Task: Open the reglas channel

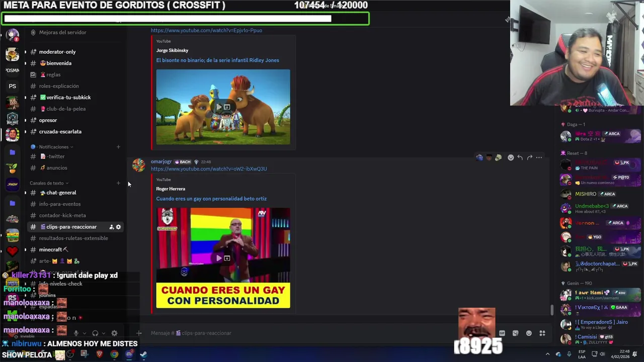Action: coord(53,74)
